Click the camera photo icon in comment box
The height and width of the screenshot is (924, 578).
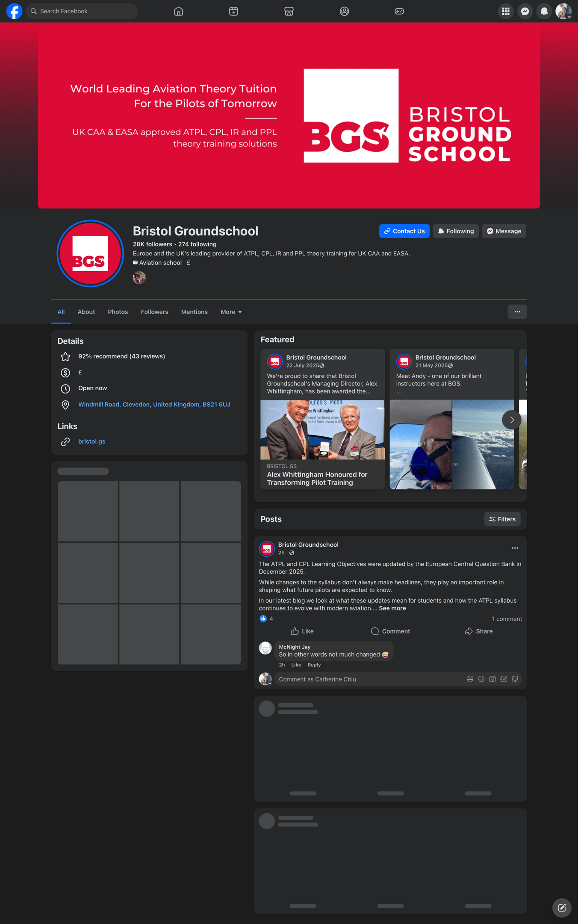492,679
